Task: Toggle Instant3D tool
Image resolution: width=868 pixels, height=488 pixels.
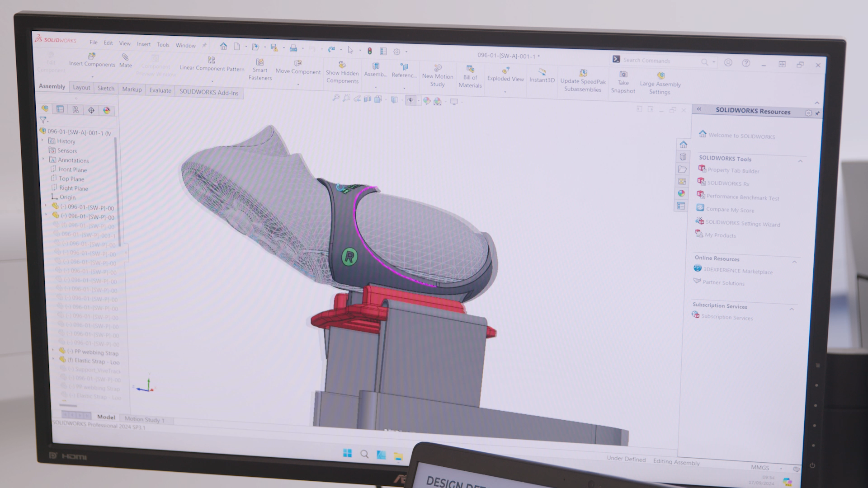Action: click(x=542, y=75)
